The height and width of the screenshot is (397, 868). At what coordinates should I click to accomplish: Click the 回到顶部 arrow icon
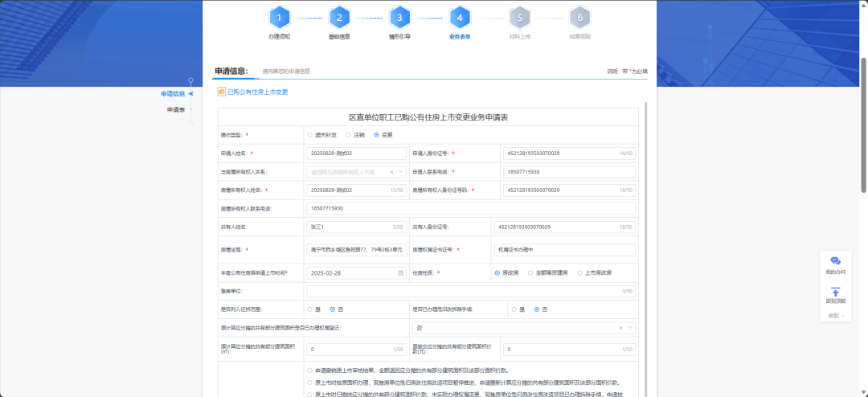[x=835, y=292]
